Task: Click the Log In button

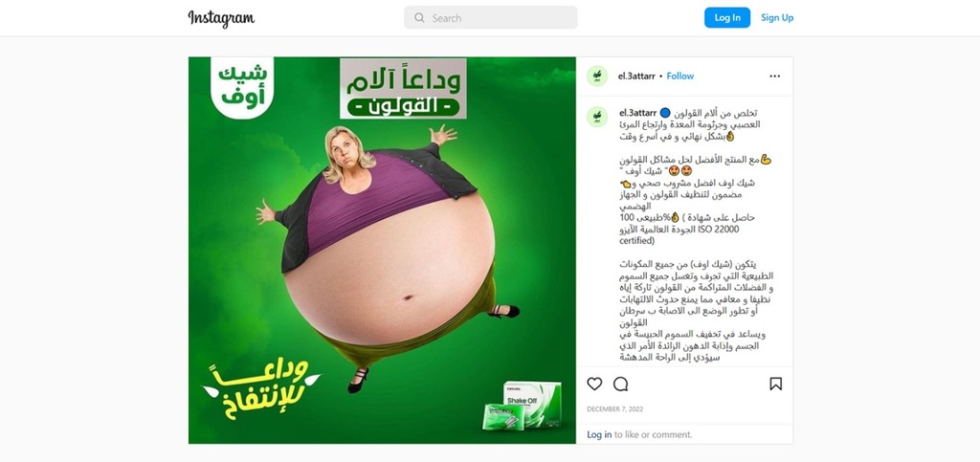Action: pyautogui.click(x=727, y=17)
